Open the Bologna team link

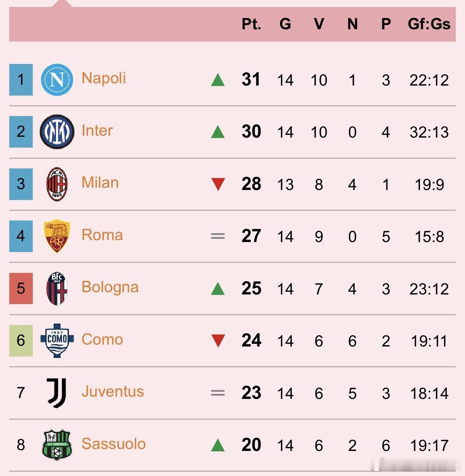[110, 288]
